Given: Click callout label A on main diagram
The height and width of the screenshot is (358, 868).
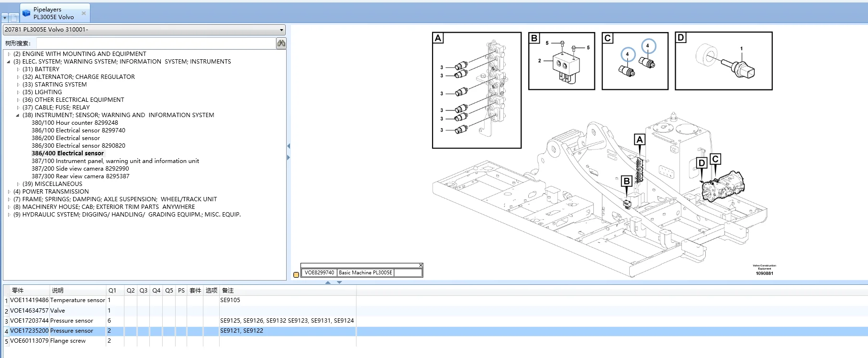Looking at the screenshot, I should point(639,140).
